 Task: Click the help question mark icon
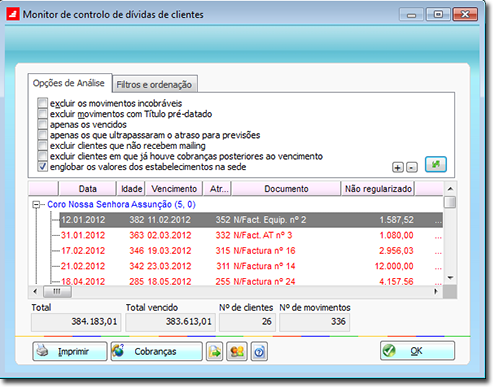(x=259, y=352)
